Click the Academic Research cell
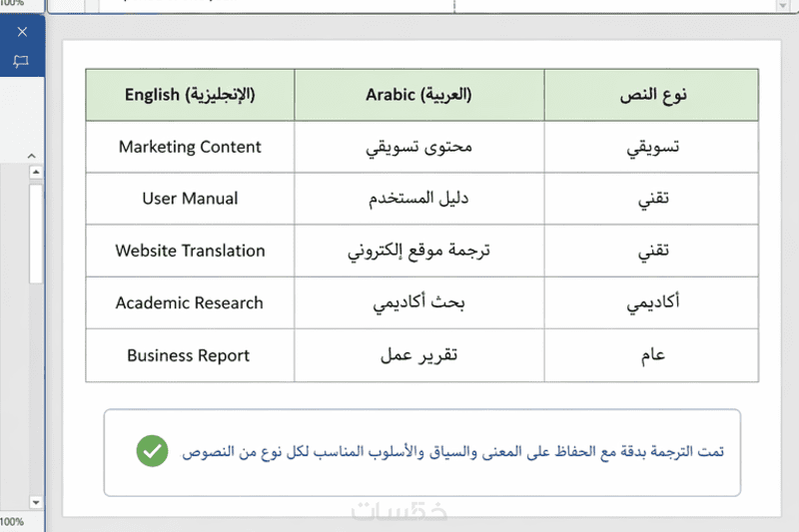The image size is (799, 532). [190, 302]
